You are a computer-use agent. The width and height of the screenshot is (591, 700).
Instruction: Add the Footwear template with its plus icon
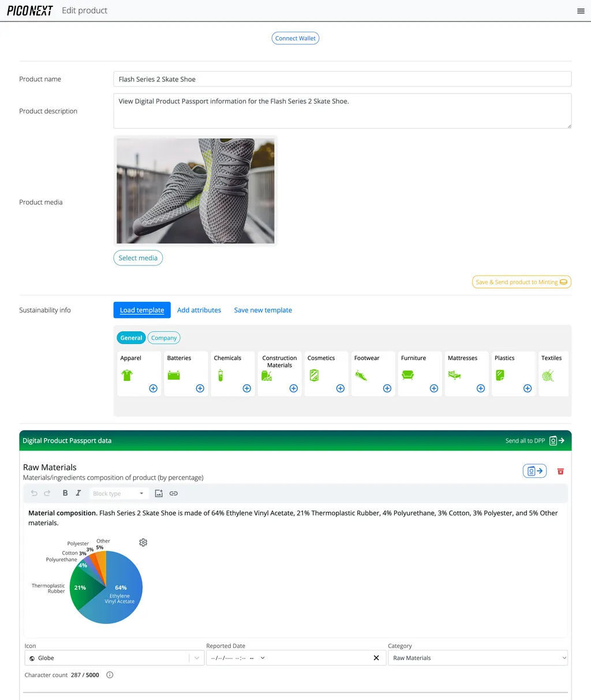pos(387,388)
